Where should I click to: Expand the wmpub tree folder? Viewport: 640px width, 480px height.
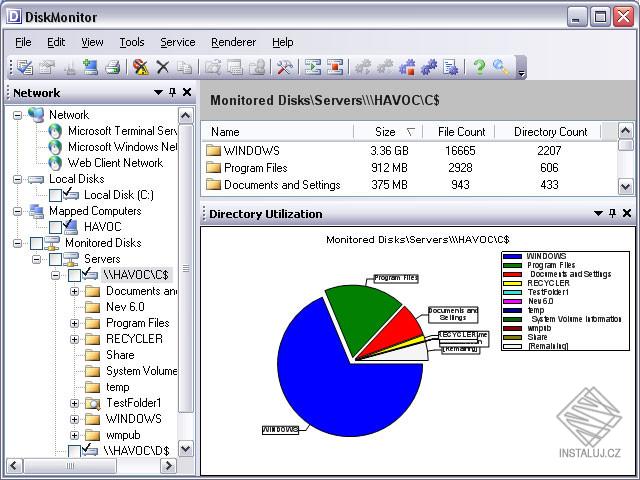[x=74, y=435]
